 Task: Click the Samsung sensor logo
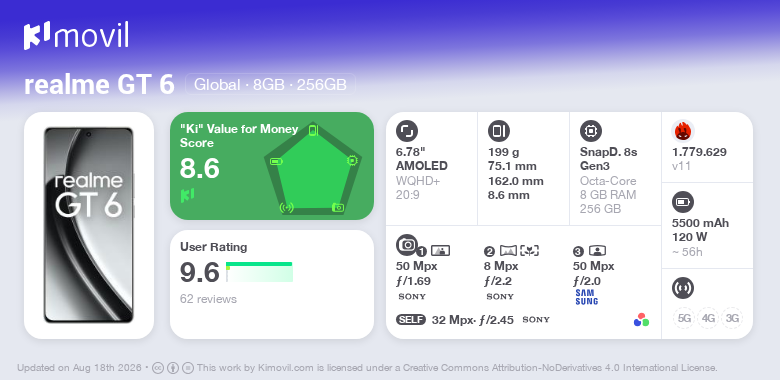coord(586,297)
